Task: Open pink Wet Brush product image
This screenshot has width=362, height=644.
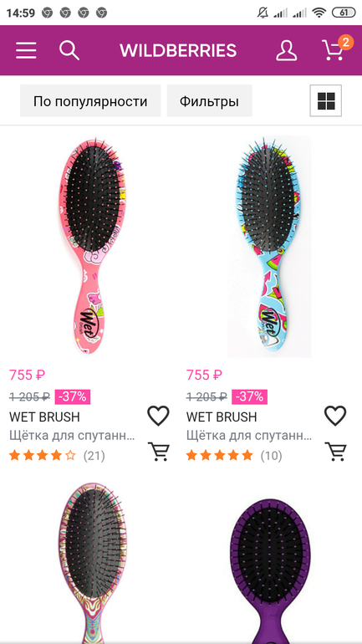Action: 92,247
